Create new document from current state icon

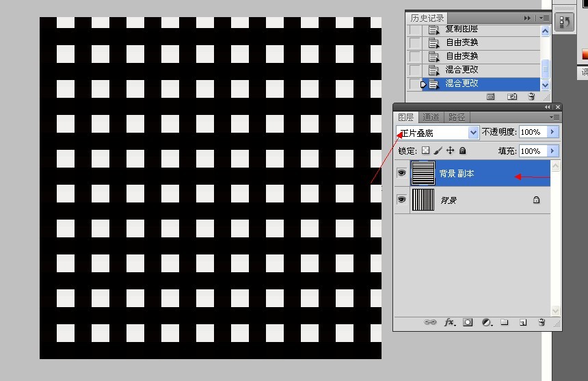pos(490,96)
